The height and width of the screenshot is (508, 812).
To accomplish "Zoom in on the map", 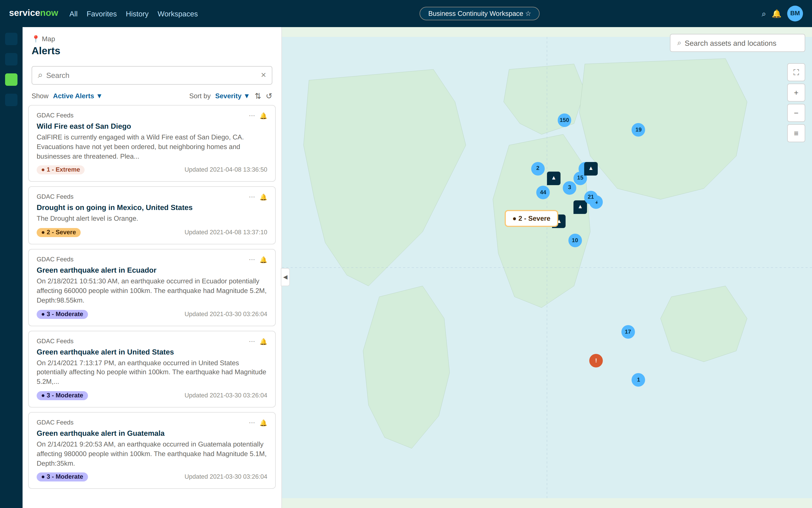I will coord(796,93).
